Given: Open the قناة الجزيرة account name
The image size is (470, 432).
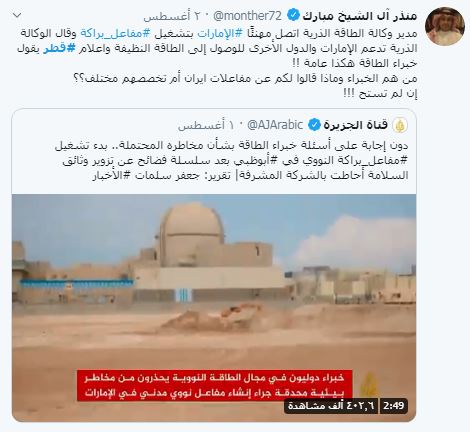Looking at the screenshot, I should coord(356,125).
